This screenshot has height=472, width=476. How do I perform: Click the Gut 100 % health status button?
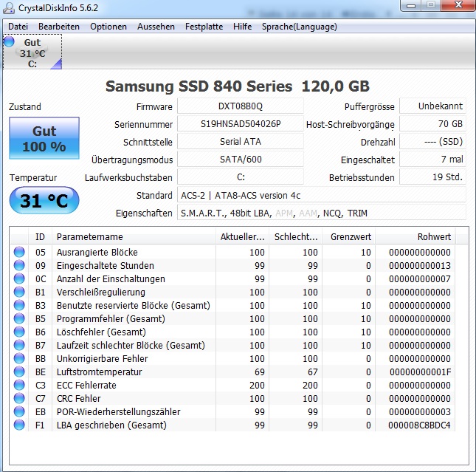[44, 138]
